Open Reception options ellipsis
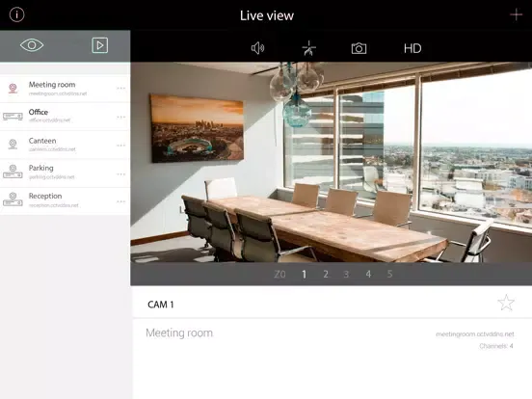This screenshot has height=399, width=532. (x=120, y=201)
